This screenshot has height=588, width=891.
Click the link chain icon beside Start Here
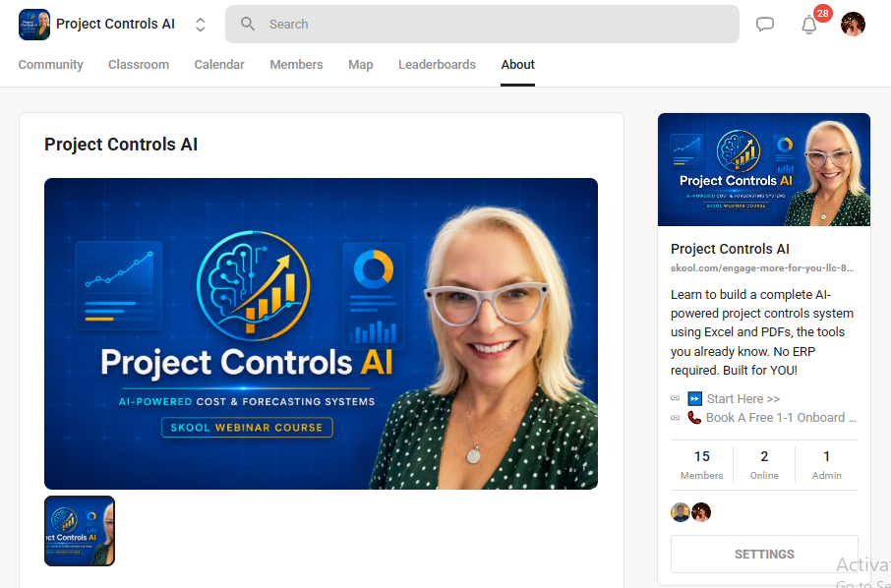[675, 398]
